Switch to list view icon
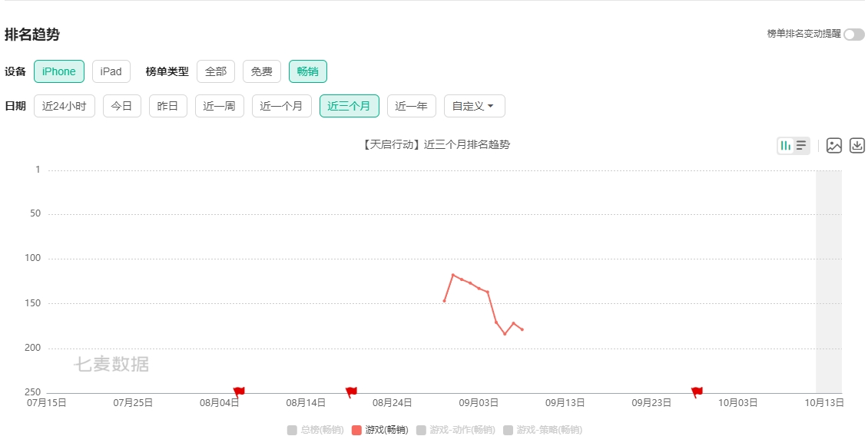868x446 pixels. tap(801, 146)
